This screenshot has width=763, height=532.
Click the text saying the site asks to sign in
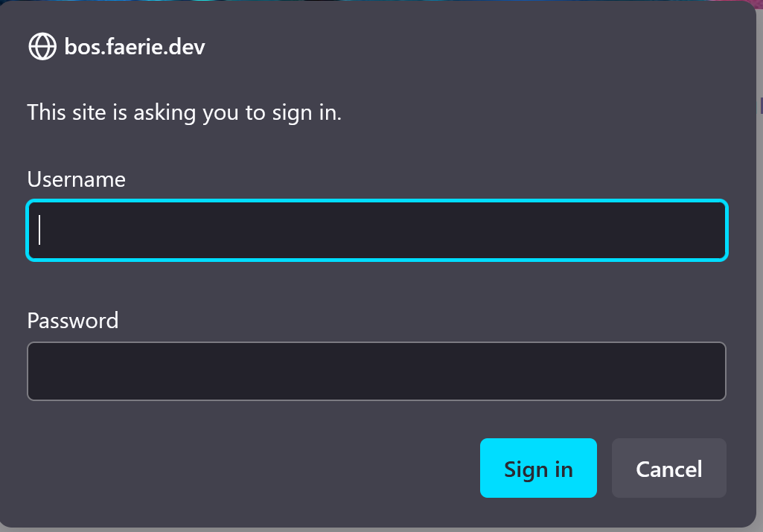(183, 112)
